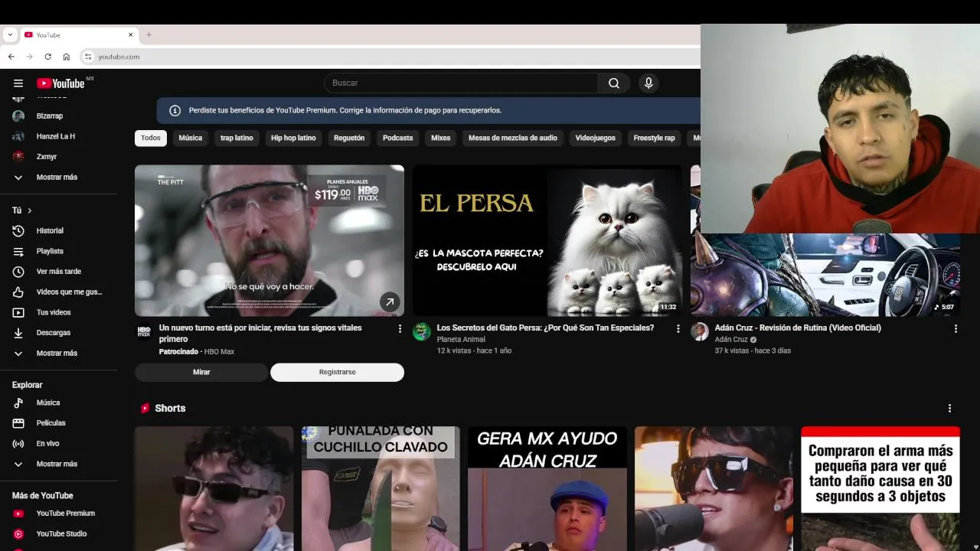
Task: Play the El Persa cat thumbnail
Action: tap(547, 240)
